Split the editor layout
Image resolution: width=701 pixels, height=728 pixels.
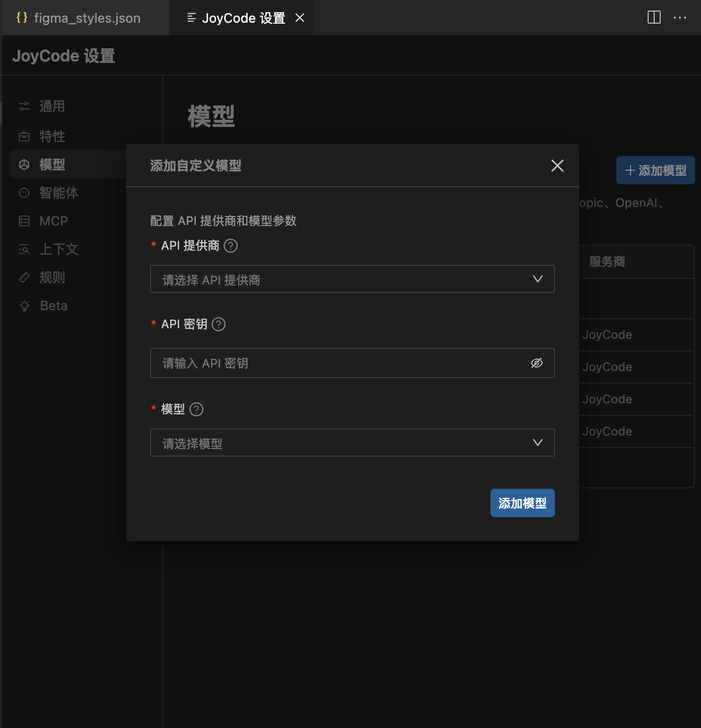[x=654, y=18]
